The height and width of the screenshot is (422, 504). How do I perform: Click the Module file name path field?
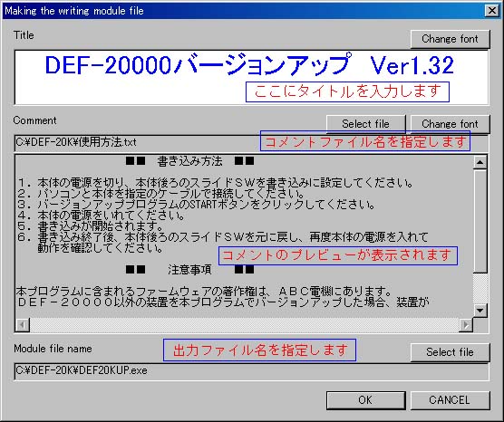tap(251, 371)
